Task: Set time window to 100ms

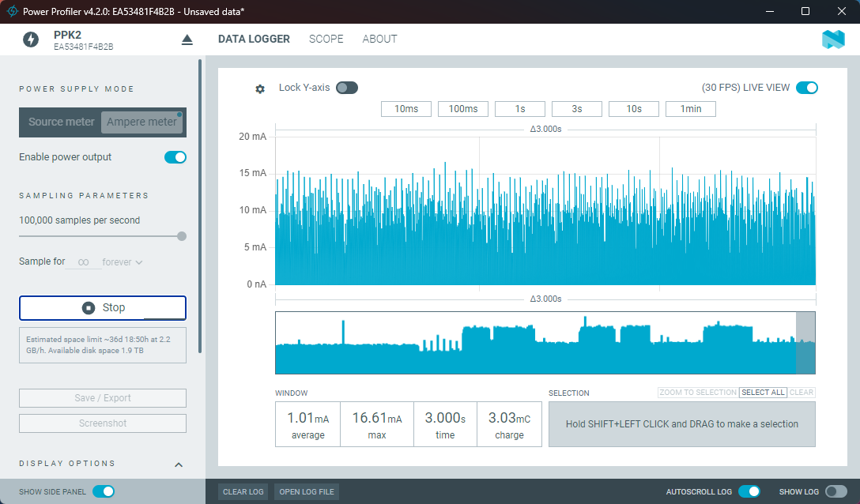Action: pyautogui.click(x=463, y=109)
